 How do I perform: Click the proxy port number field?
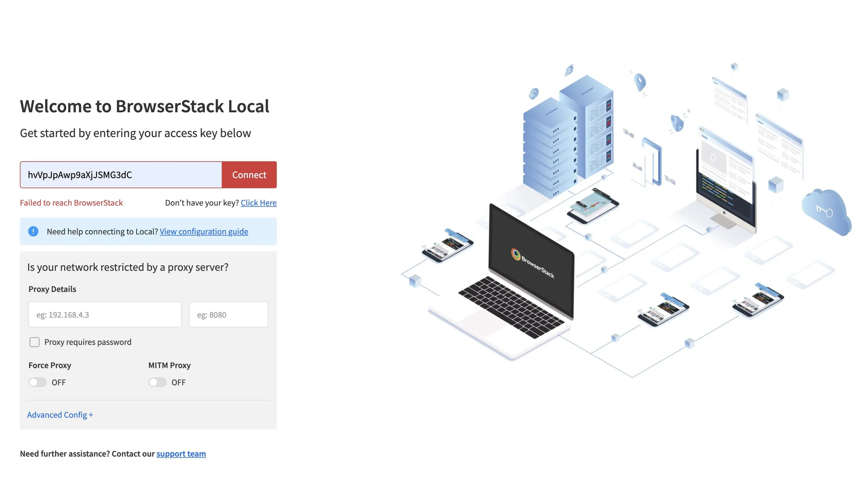(228, 315)
